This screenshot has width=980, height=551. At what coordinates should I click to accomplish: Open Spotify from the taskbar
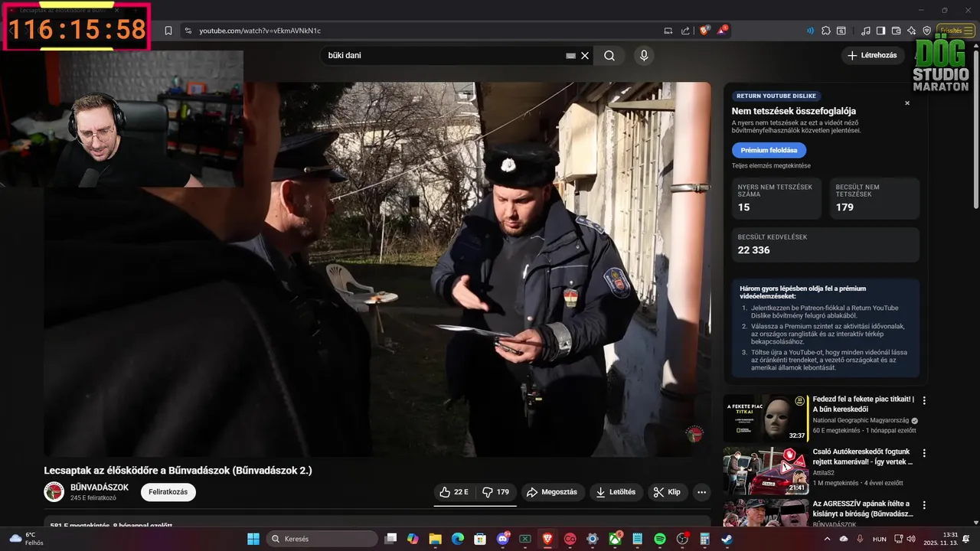coord(660,539)
